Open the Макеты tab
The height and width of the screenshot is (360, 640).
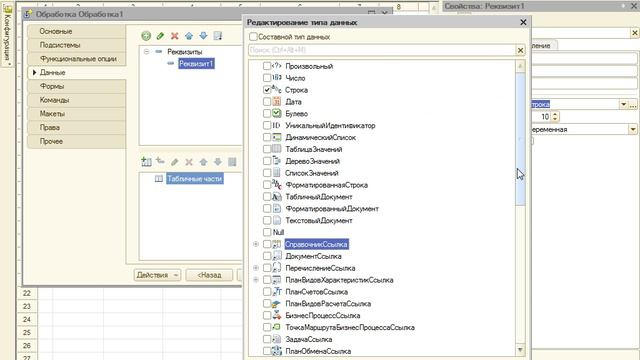[77, 113]
